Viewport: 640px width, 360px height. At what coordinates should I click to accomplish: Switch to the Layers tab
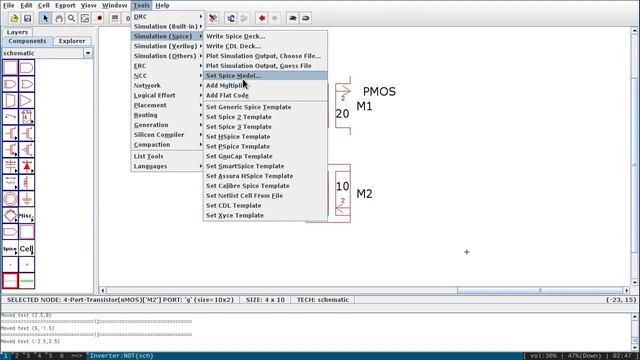(17, 32)
